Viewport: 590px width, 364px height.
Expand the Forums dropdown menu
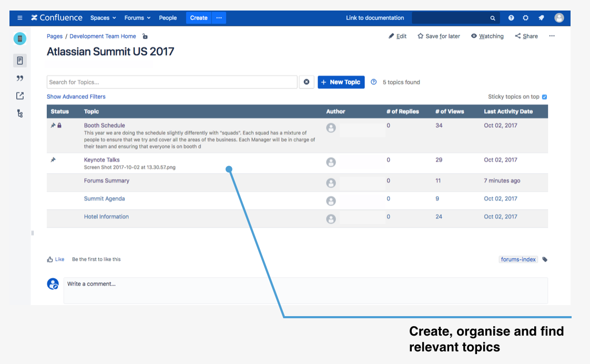[137, 18]
